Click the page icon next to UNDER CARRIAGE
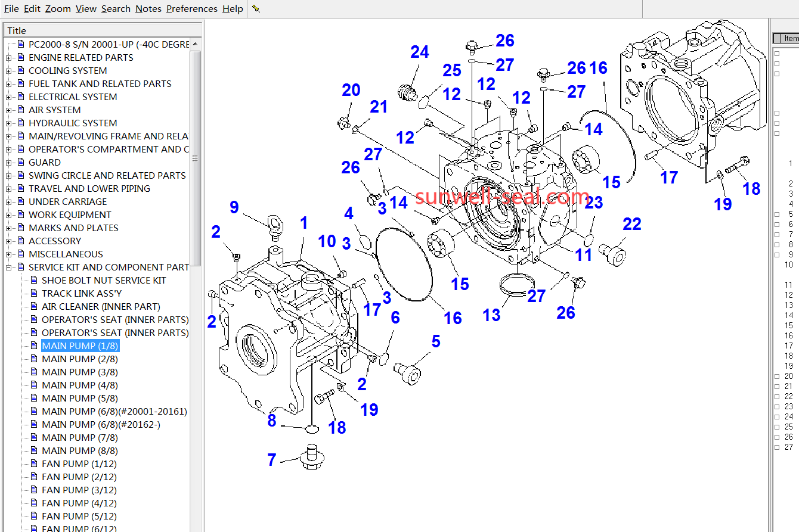 coord(21,201)
